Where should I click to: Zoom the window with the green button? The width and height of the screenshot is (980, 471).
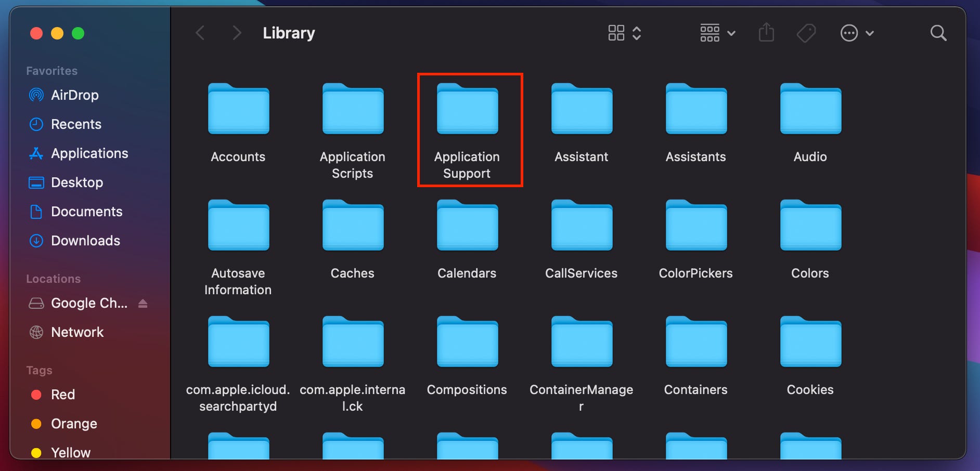tap(78, 33)
